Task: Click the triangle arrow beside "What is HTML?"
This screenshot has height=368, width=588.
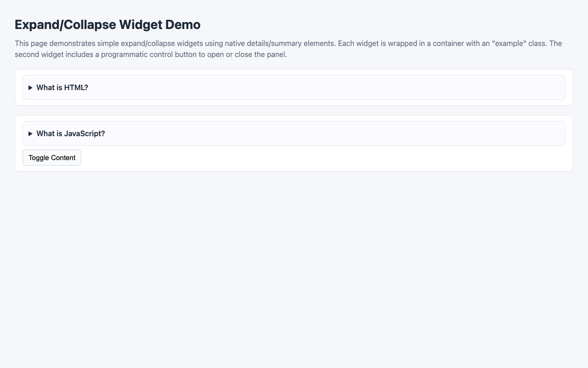Action: (31, 87)
